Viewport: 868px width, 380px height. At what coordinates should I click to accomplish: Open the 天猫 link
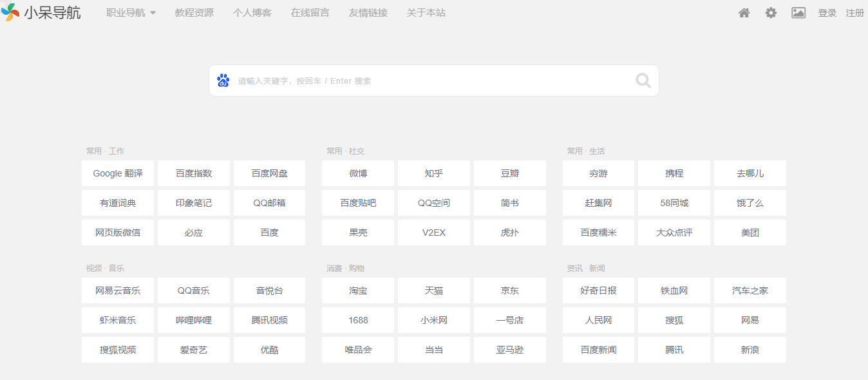click(434, 290)
